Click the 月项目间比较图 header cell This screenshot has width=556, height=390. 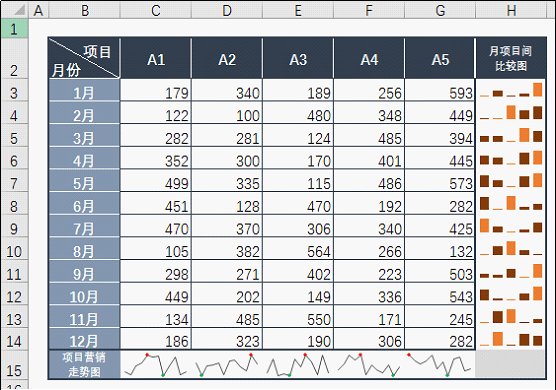tap(511, 58)
